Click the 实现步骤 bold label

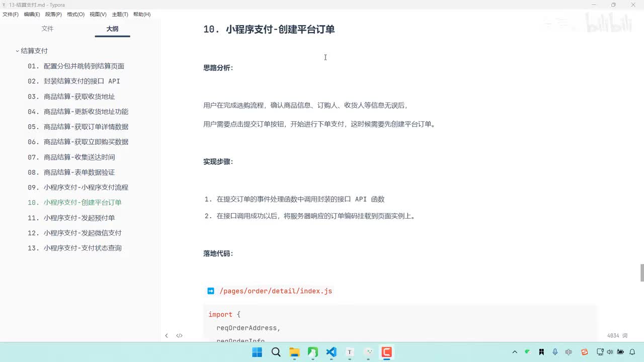[x=218, y=161]
